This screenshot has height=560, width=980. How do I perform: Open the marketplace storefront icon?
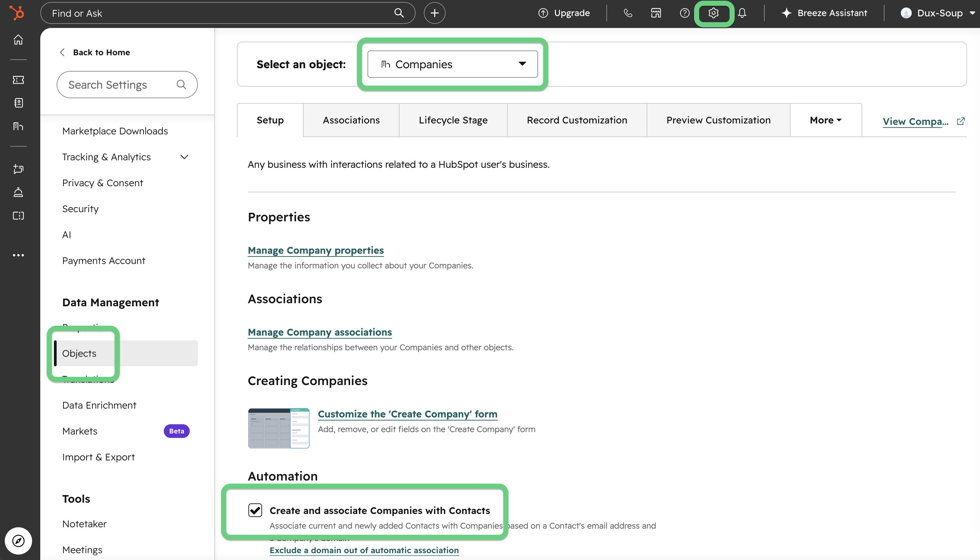tap(656, 13)
